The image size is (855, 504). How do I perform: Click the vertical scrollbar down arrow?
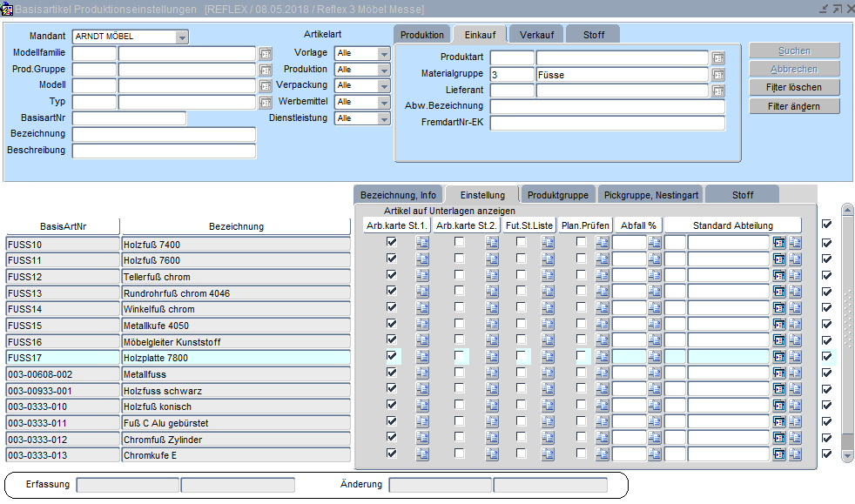[847, 457]
